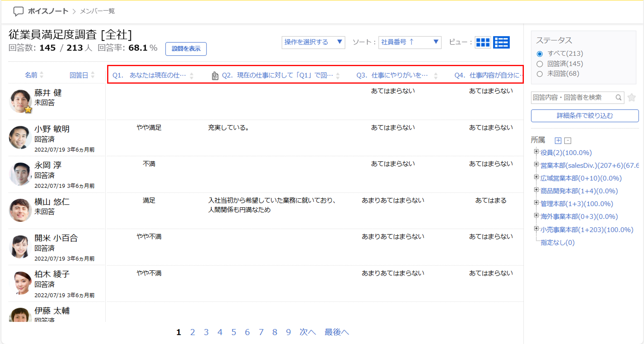Open ボイスノート from the breadcrumb
This screenshot has height=344, width=644.
(x=48, y=11)
